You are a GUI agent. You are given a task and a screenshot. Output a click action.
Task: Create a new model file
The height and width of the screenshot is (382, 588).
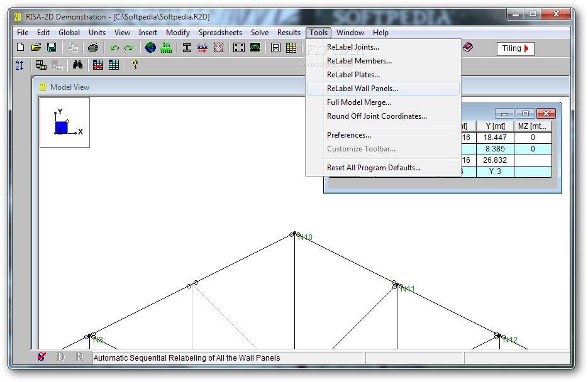(x=21, y=48)
